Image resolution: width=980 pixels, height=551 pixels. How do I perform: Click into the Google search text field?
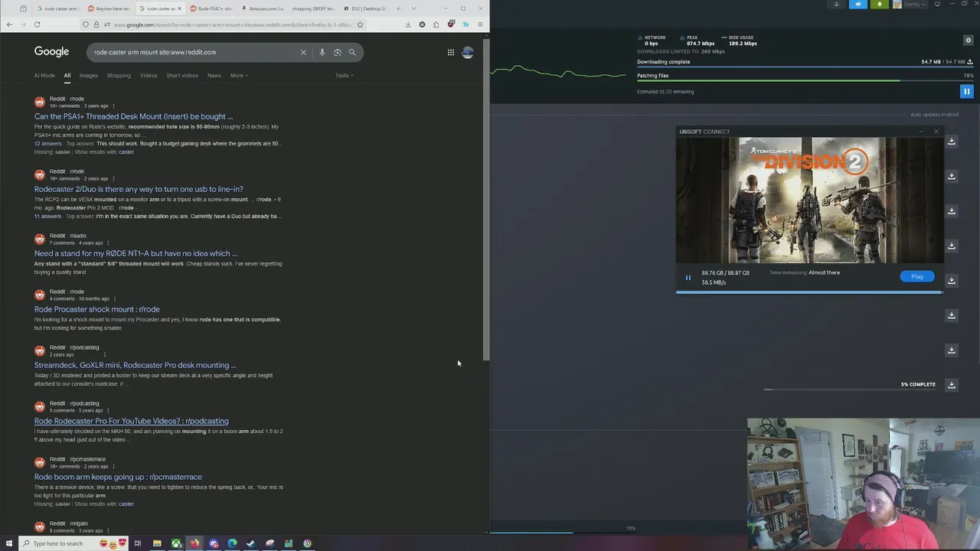tap(191, 52)
